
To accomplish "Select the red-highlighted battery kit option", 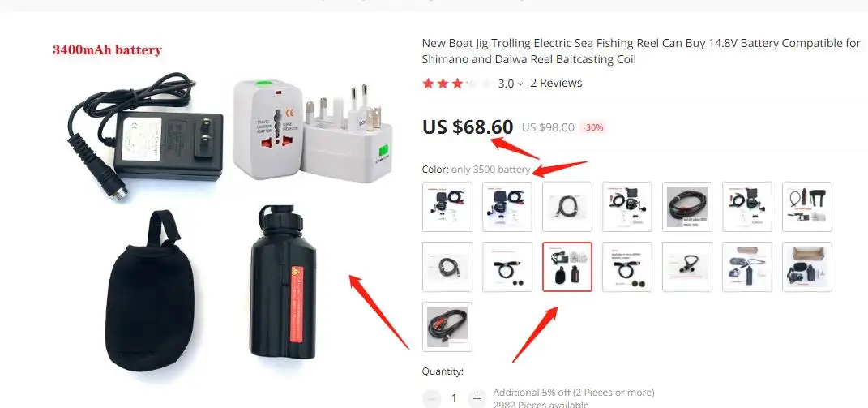I will pos(567,267).
